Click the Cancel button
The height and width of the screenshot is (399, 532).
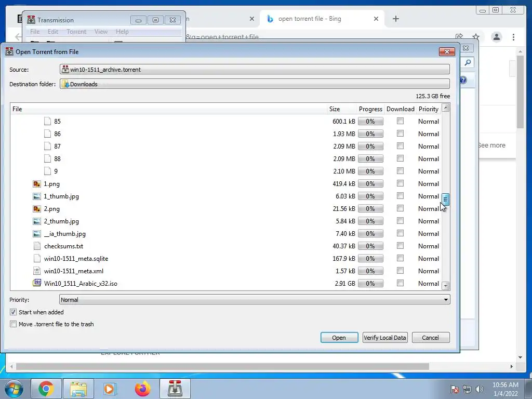pos(431,338)
